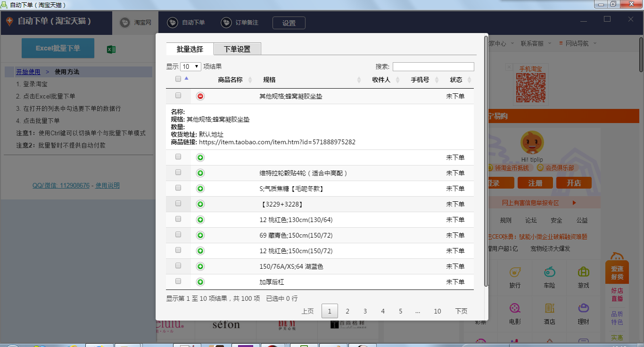Check the box for 加厚后杠 row

(x=178, y=281)
